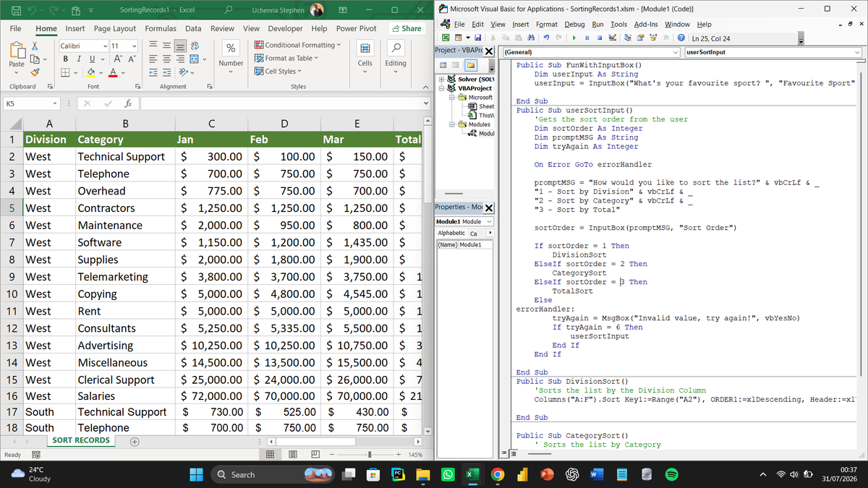Open Project Explorer icon in VBA toolbar
The width and height of the screenshot is (868, 488).
[x=628, y=38]
